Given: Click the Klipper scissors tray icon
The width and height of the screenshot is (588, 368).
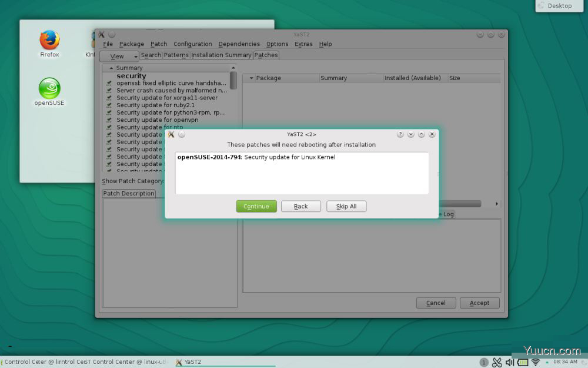Looking at the screenshot, I should coord(497,362).
